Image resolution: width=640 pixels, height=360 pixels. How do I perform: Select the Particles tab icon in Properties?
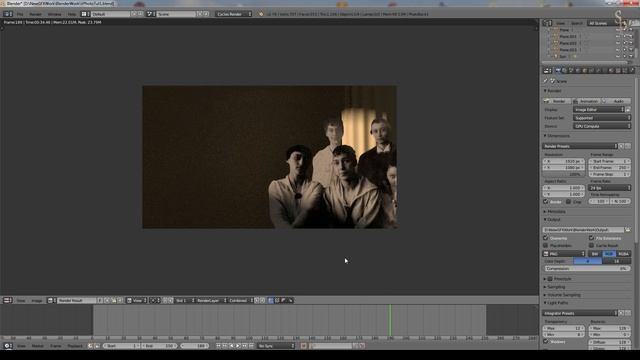coord(624,71)
